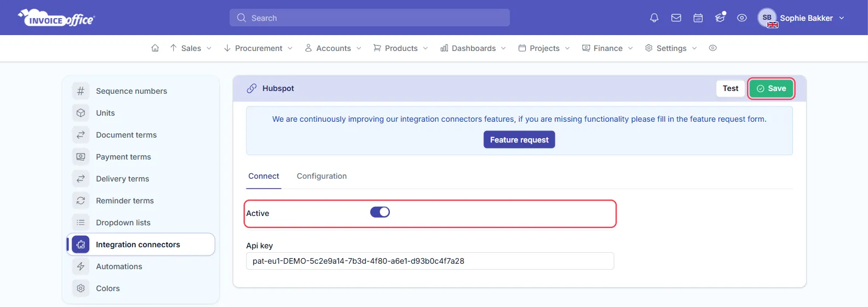Click the Reminder terms refresh icon

coord(81,201)
